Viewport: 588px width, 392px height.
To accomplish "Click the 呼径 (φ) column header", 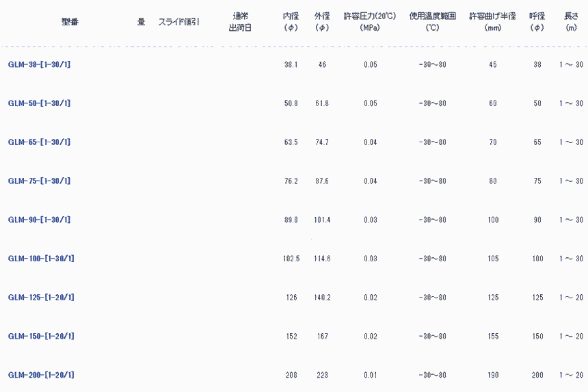I will pos(537,22).
